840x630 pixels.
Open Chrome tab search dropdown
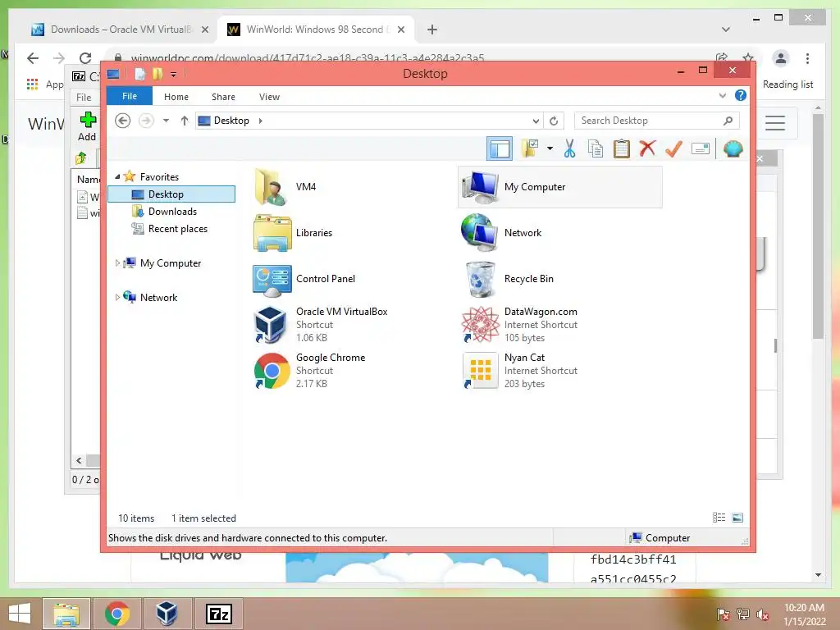(726, 30)
